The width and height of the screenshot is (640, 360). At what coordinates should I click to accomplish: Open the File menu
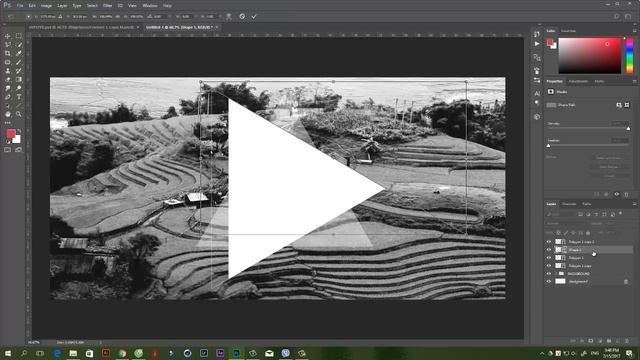click(x=20, y=6)
